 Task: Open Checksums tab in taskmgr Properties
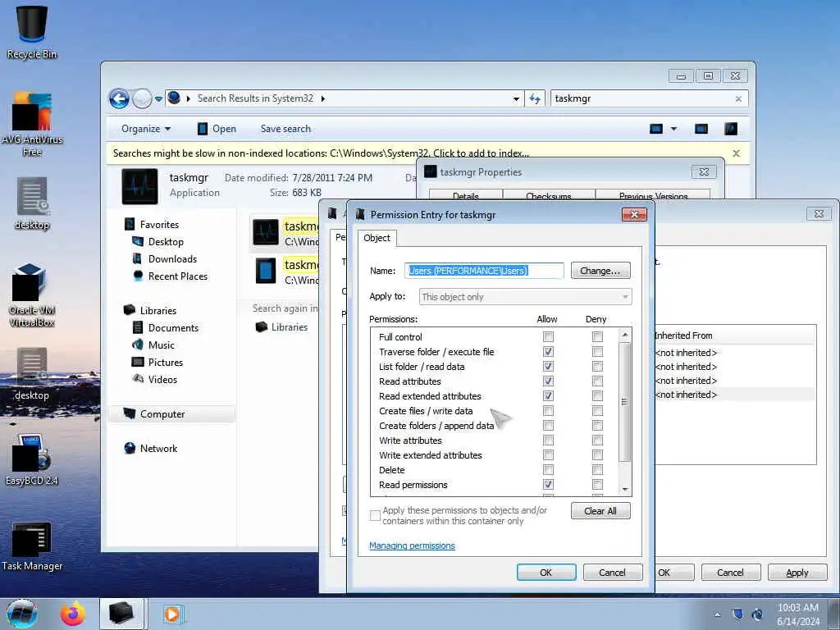point(549,195)
